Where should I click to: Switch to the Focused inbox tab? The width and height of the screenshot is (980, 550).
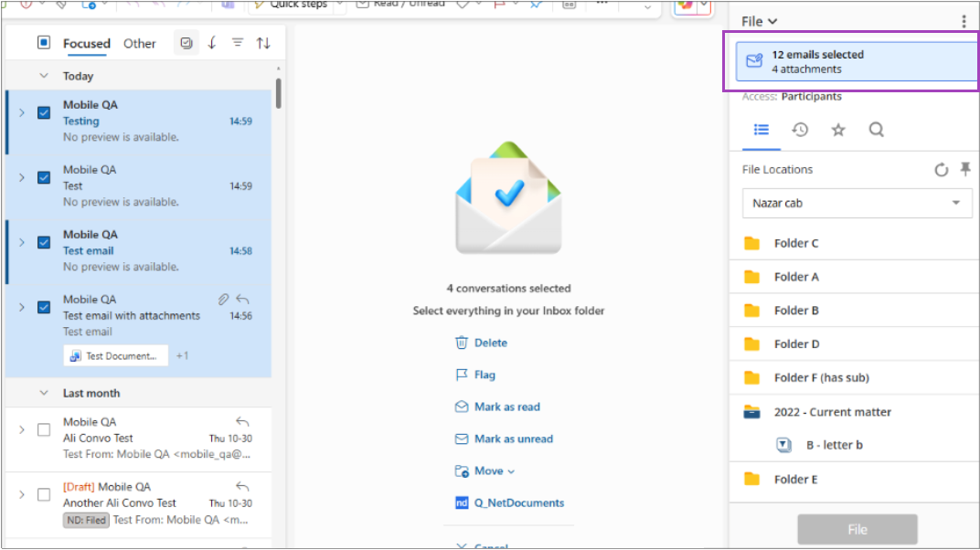[x=86, y=43]
